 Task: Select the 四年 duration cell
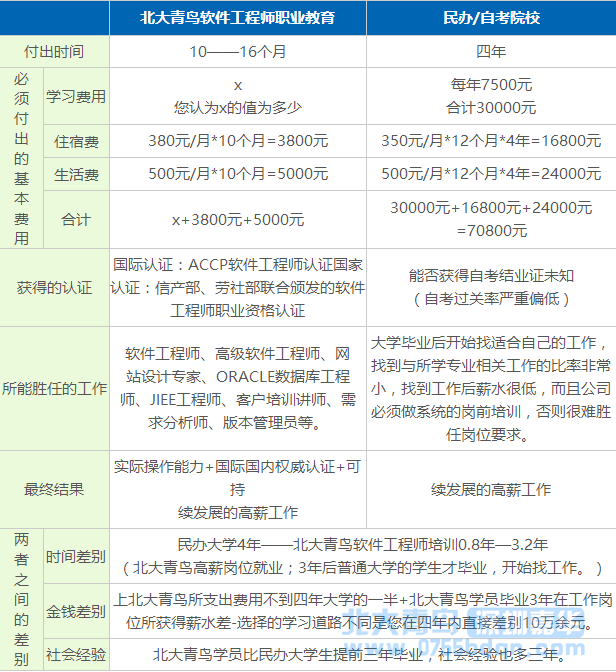(x=490, y=50)
